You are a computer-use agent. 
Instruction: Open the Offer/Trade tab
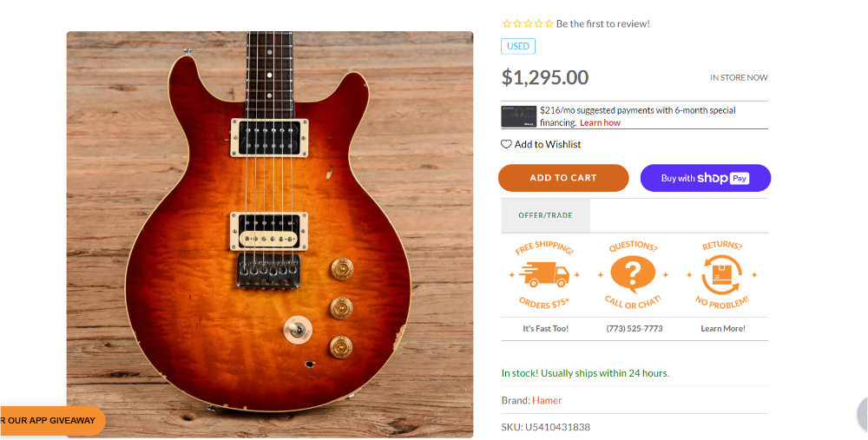coord(545,215)
